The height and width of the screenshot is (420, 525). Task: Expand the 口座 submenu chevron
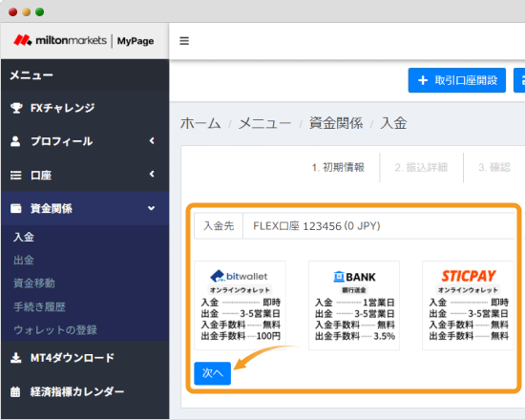pyautogui.click(x=152, y=174)
